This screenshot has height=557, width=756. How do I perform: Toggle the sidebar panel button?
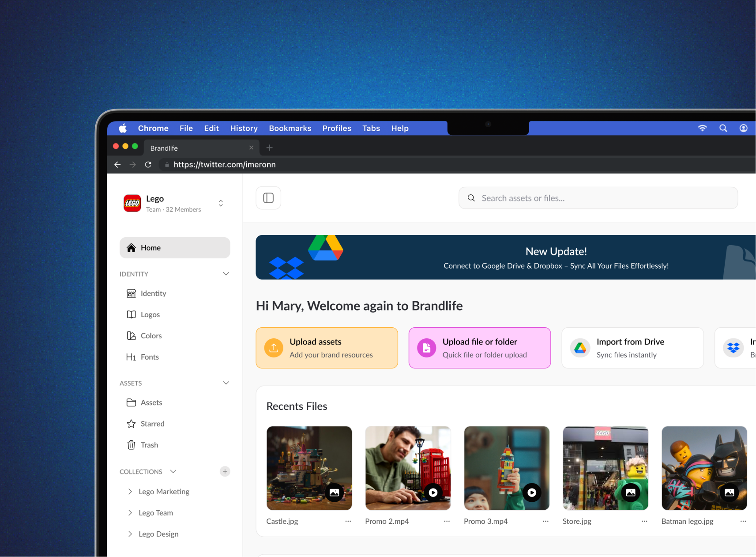click(x=268, y=198)
